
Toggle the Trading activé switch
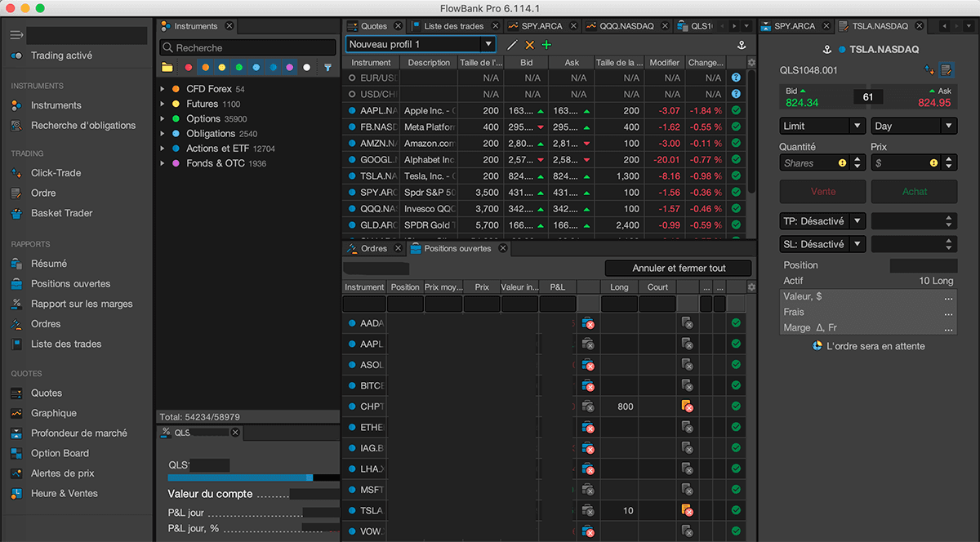click(x=16, y=56)
